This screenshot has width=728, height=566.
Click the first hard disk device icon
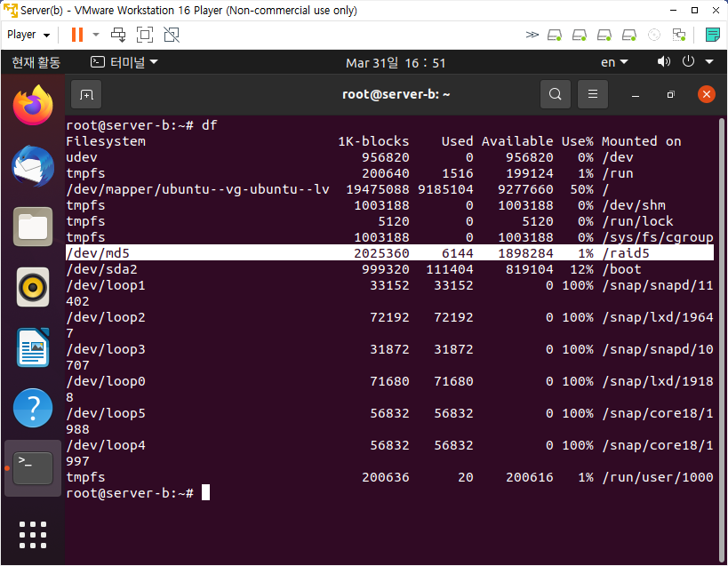[x=555, y=35]
